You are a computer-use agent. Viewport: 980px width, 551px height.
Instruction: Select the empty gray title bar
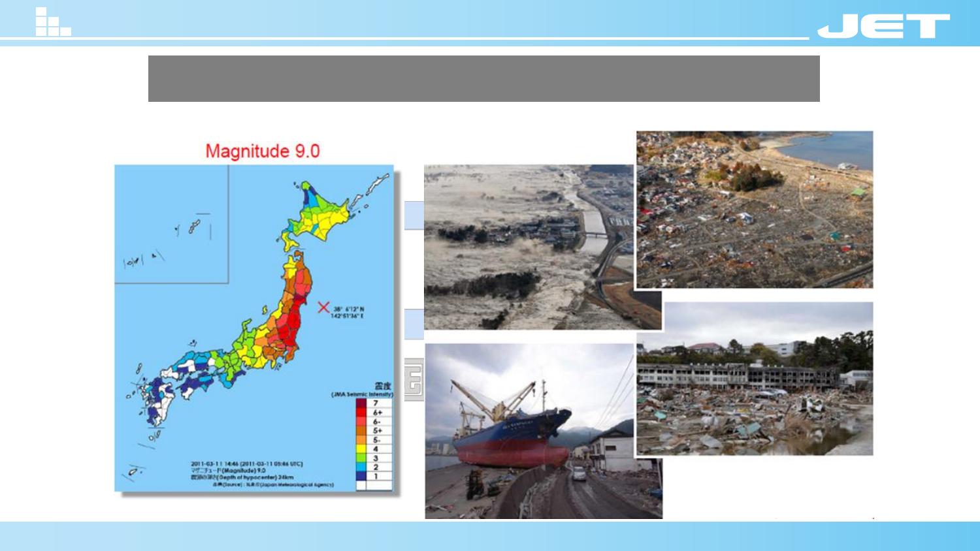tap(483, 78)
